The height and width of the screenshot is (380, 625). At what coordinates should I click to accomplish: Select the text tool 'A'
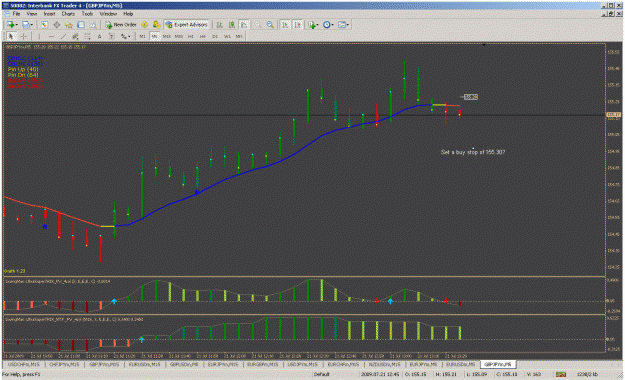click(x=99, y=36)
